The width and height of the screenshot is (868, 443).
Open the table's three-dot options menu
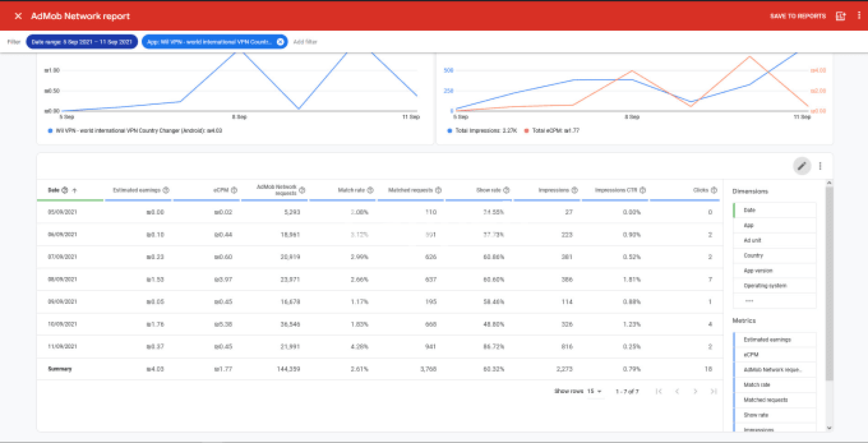click(x=820, y=166)
